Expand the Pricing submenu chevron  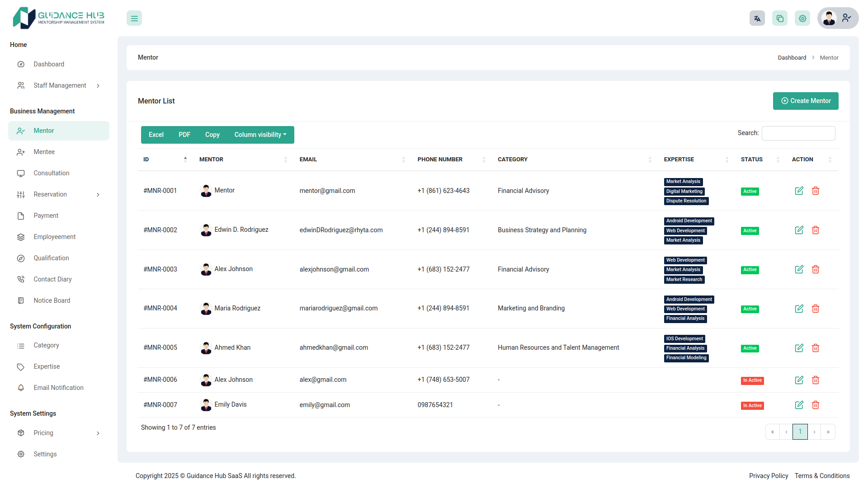pos(98,433)
